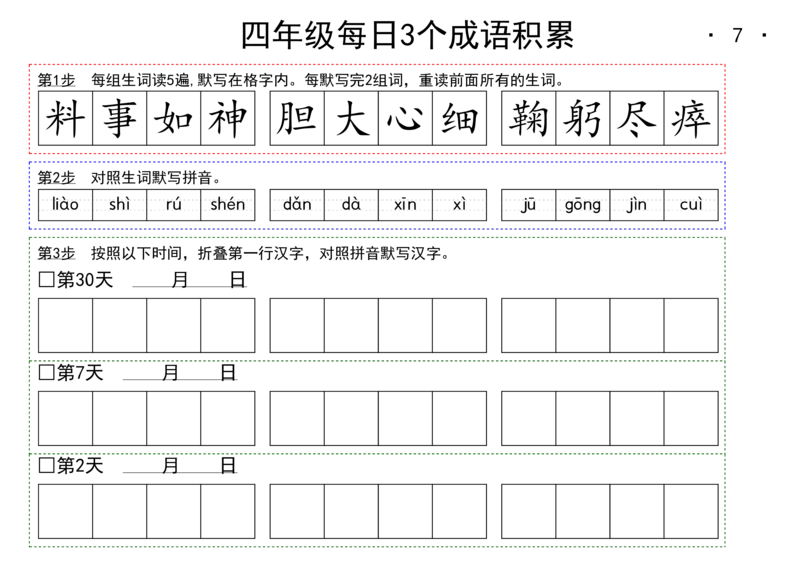Click the page number 7
800x566 pixels.
click(x=737, y=35)
